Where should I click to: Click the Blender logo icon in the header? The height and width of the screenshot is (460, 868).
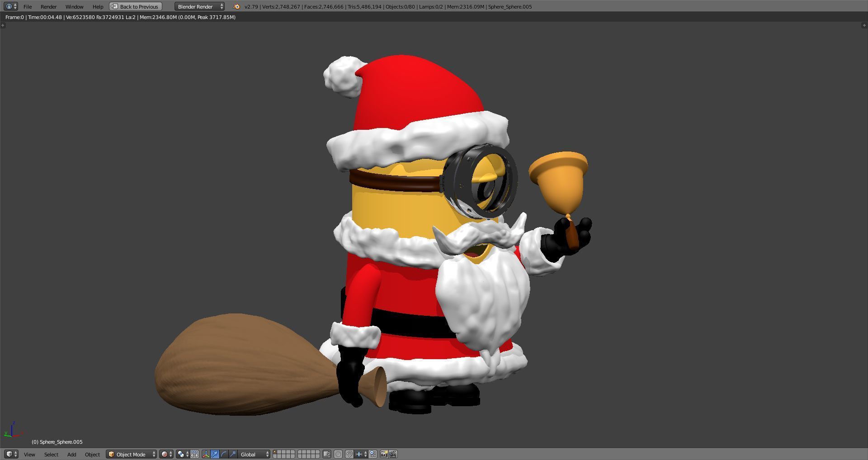tap(236, 6)
